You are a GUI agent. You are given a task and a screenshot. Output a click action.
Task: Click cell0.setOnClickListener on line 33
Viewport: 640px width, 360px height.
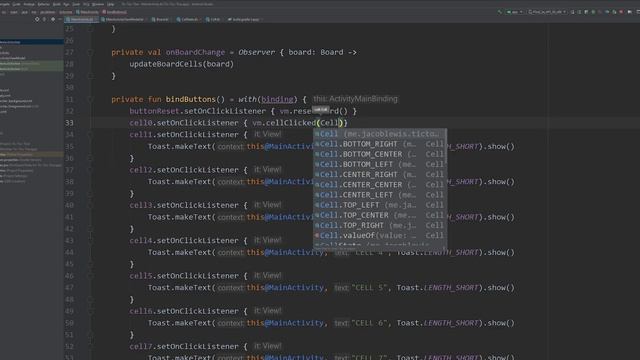[x=184, y=123]
